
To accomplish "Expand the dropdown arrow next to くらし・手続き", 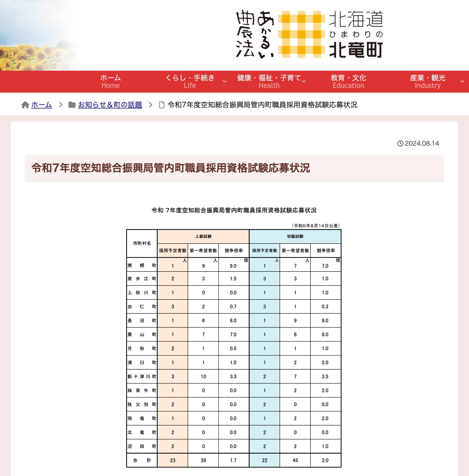I will click(224, 82).
